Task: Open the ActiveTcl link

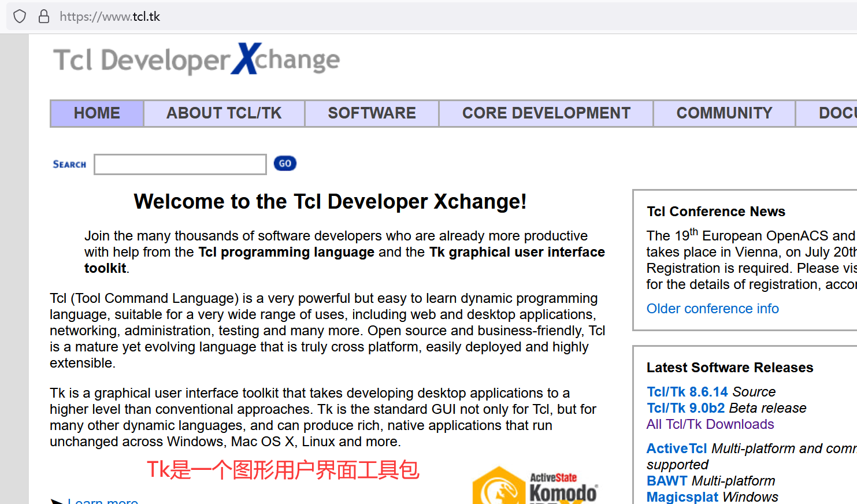Action: click(x=677, y=449)
